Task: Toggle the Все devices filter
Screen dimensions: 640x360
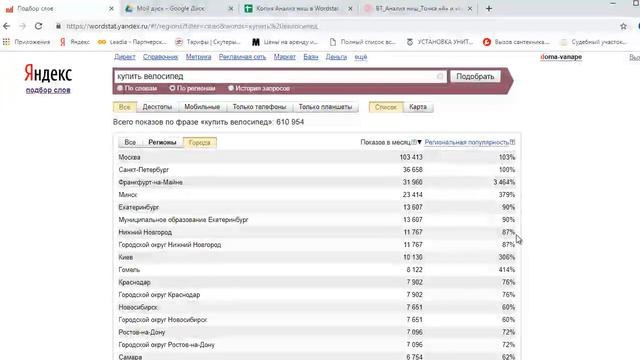Action: [124, 107]
